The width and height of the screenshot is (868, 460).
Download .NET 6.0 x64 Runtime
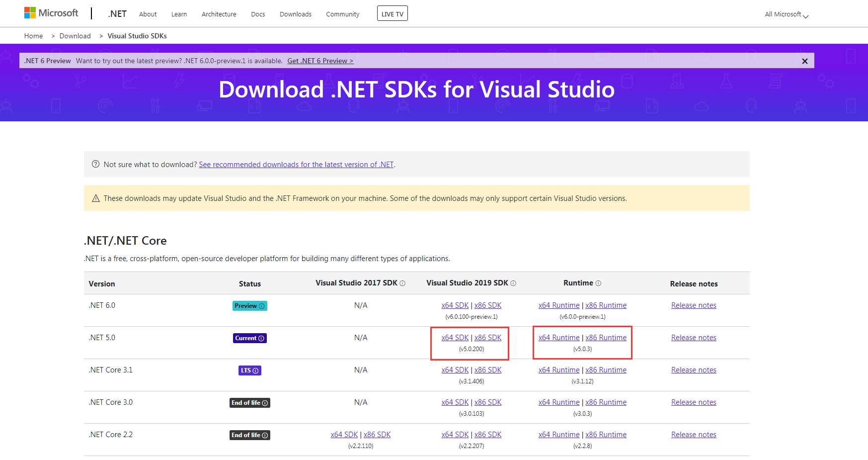point(559,305)
